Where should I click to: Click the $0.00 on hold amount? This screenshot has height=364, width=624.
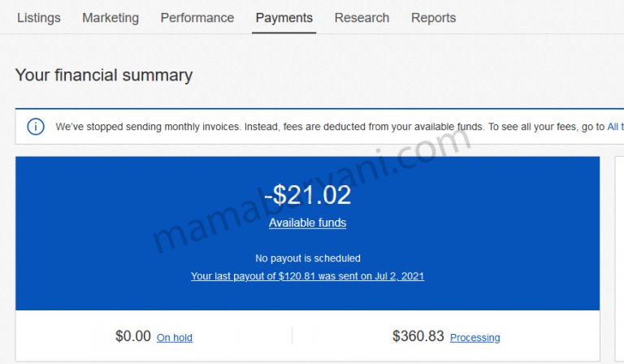pyautogui.click(x=133, y=336)
